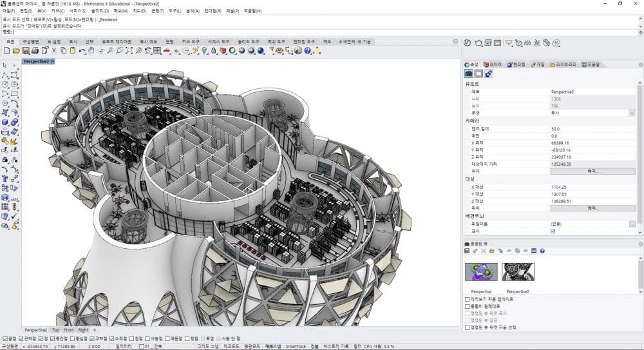Click the 렌즈 길이 value 50.0 field
Screen dimensions: 644x350
tap(592, 129)
